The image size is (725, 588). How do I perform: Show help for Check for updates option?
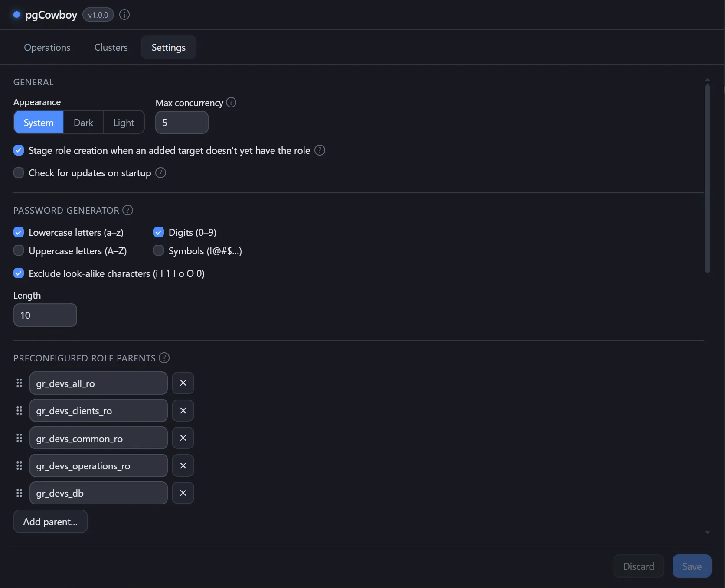(160, 173)
